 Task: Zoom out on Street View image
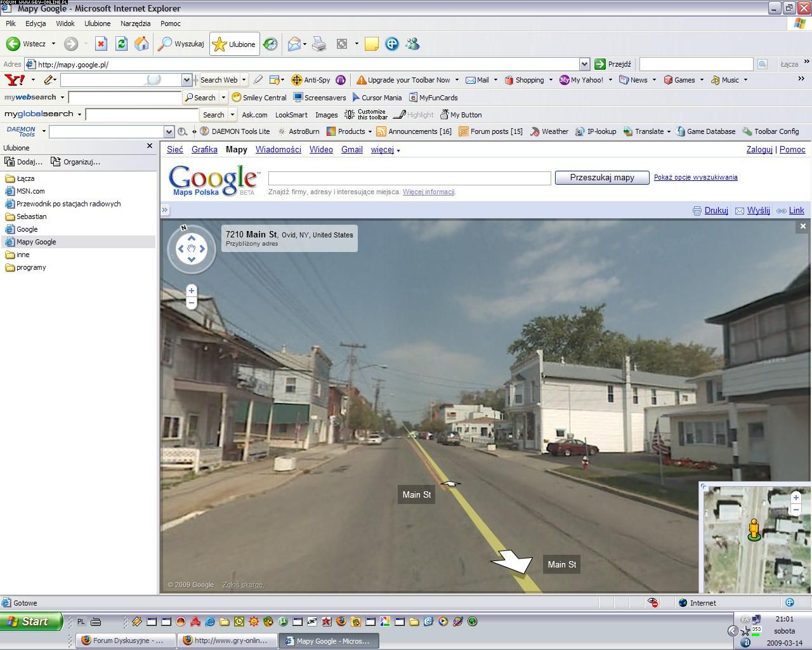(x=191, y=303)
